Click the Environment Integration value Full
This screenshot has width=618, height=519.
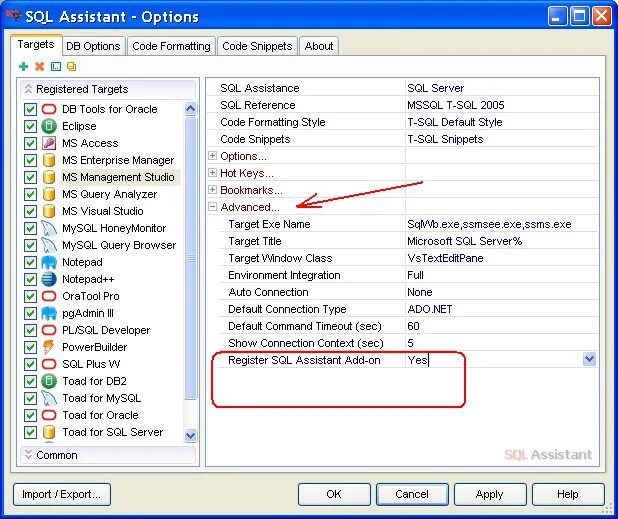coord(415,275)
